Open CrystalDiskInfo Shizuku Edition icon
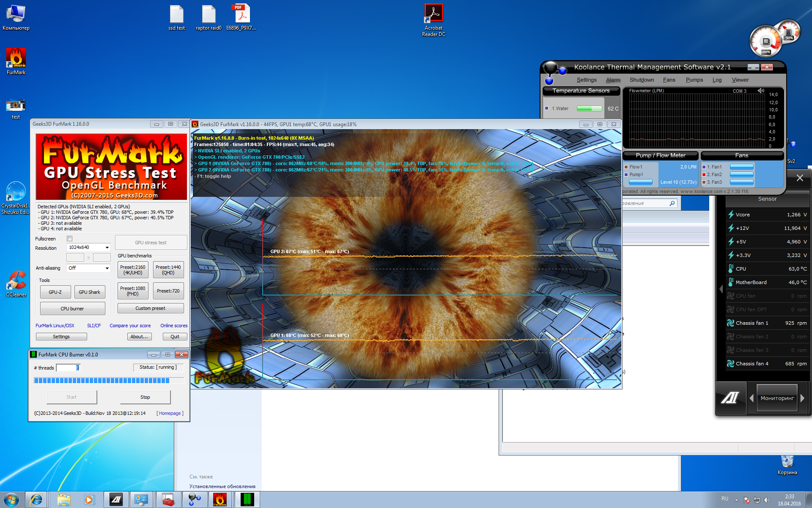This screenshot has height=508, width=812. pos(16,191)
